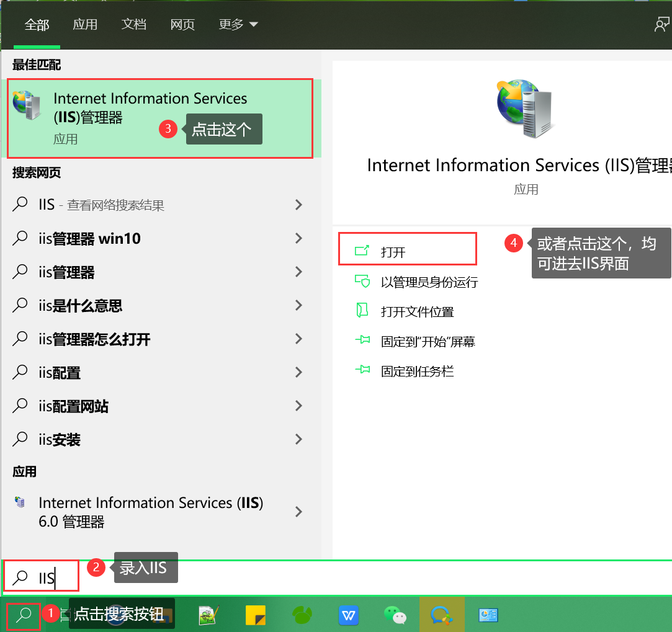Expand the iis安装 suggestion chevron

(x=298, y=439)
